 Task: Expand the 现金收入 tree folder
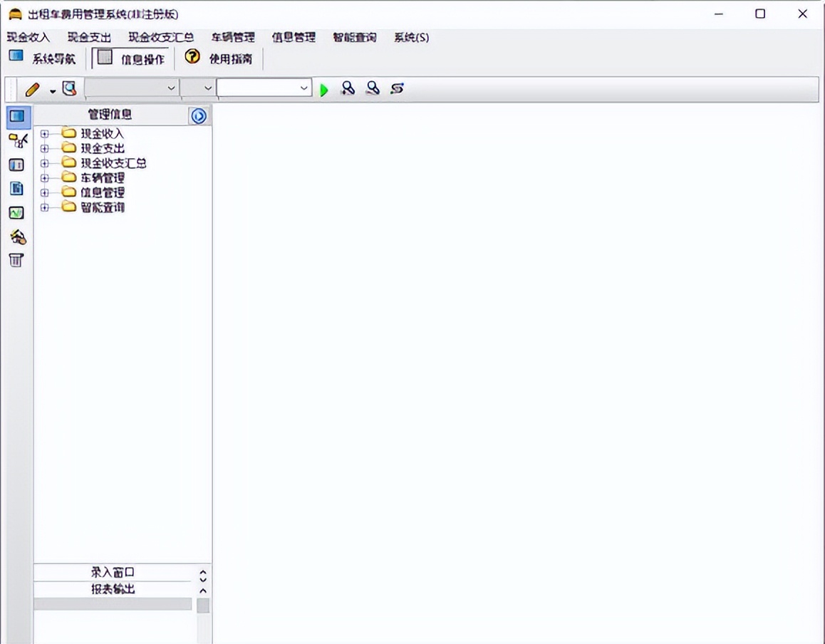44,133
